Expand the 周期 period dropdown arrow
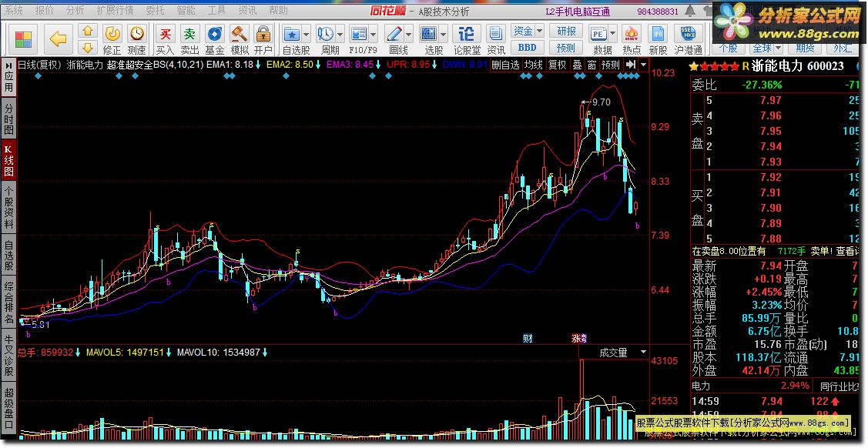The width and height of the screenshot is (868, 448). click(340, 35)
